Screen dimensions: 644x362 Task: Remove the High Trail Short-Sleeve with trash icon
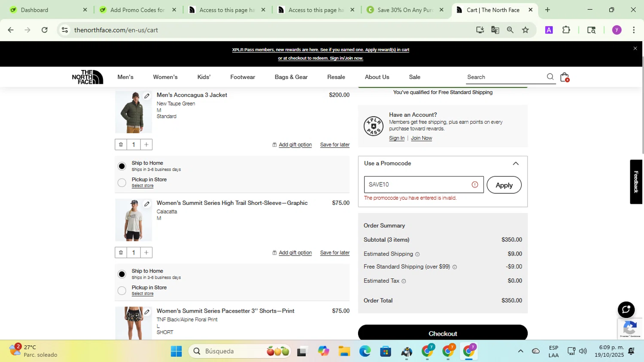click(x=121, y=252)
